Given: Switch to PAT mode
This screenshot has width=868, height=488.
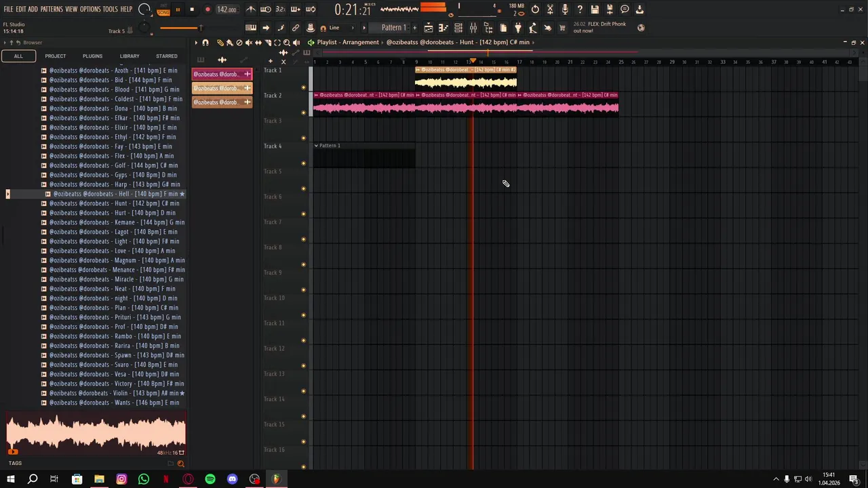Looking at the screenshot, I should [163, 5].
